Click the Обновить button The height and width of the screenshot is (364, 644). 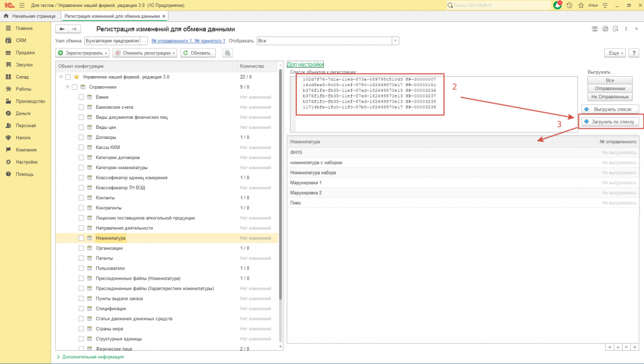[x=197, y=53]
